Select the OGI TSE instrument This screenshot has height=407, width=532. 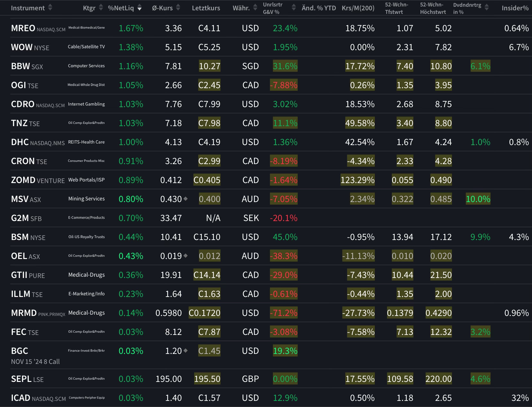[25, 85]
